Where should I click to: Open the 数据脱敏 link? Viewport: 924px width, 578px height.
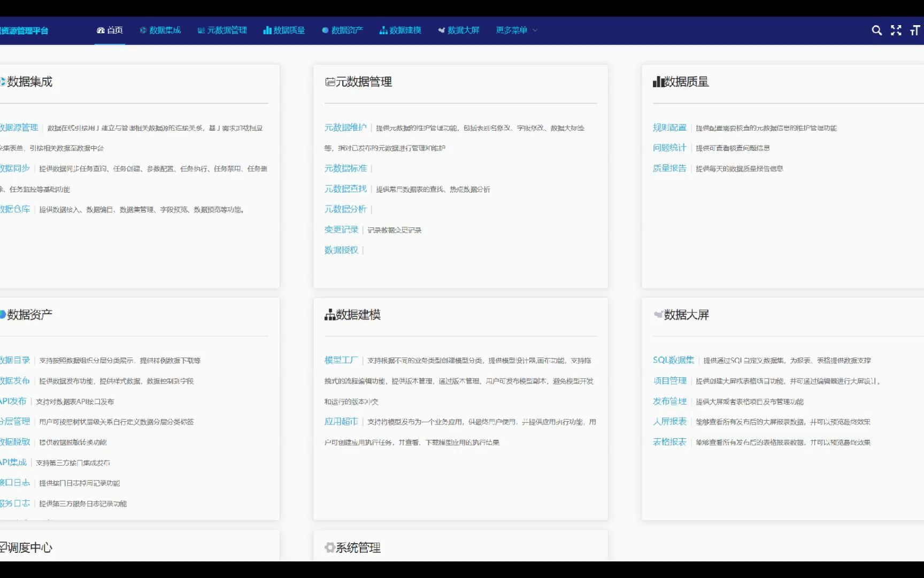(x=15, y=442)
